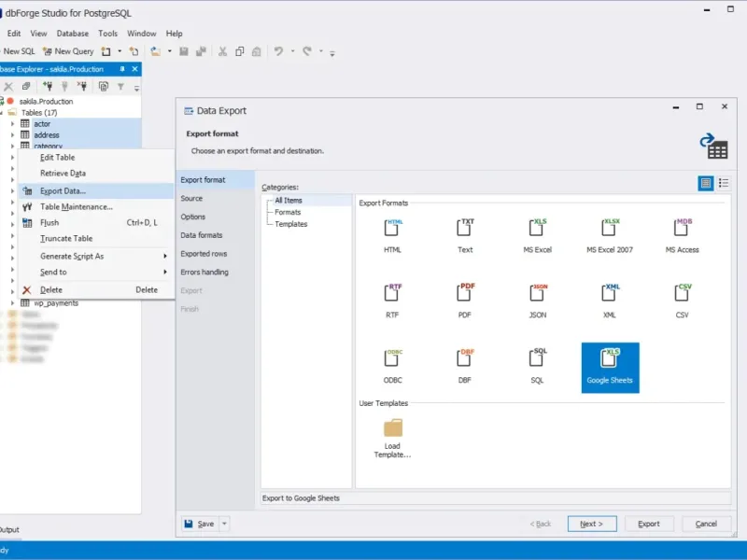Pin the Database Explorer panel
Screen dimensions: 747x560
(122, 69)
